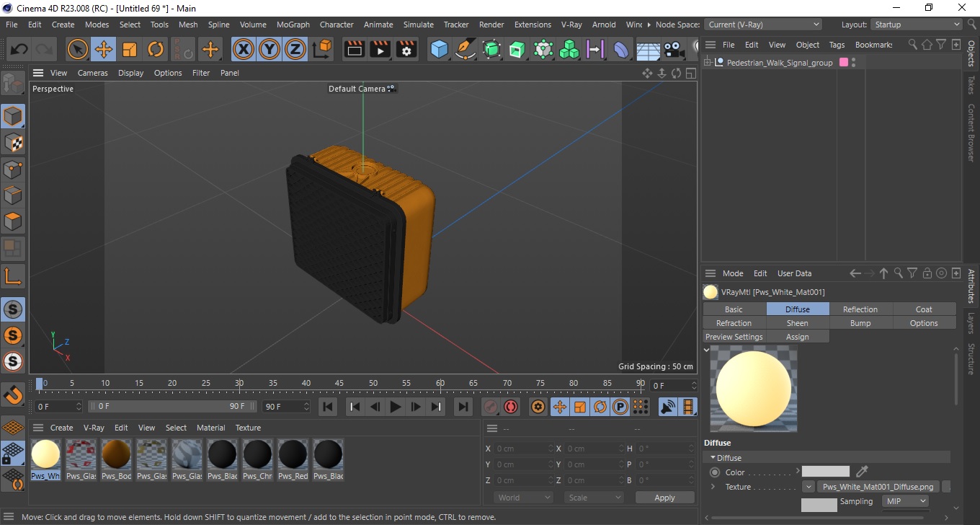Click the Color radio circle indicator
Image resolution: width=980 pixels, height=525 pixels.
pos(715,472)
